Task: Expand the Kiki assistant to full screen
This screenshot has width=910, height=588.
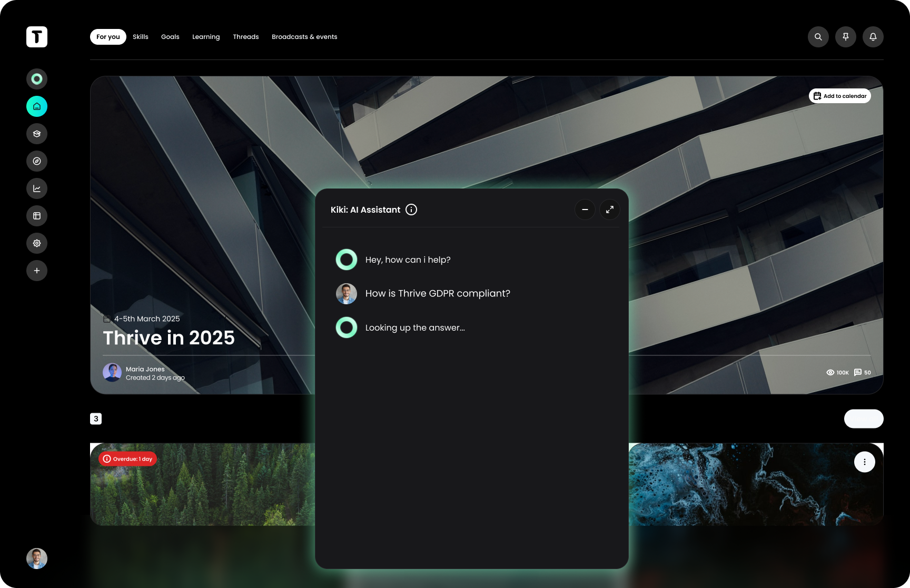Action: (x=610, y=210)
